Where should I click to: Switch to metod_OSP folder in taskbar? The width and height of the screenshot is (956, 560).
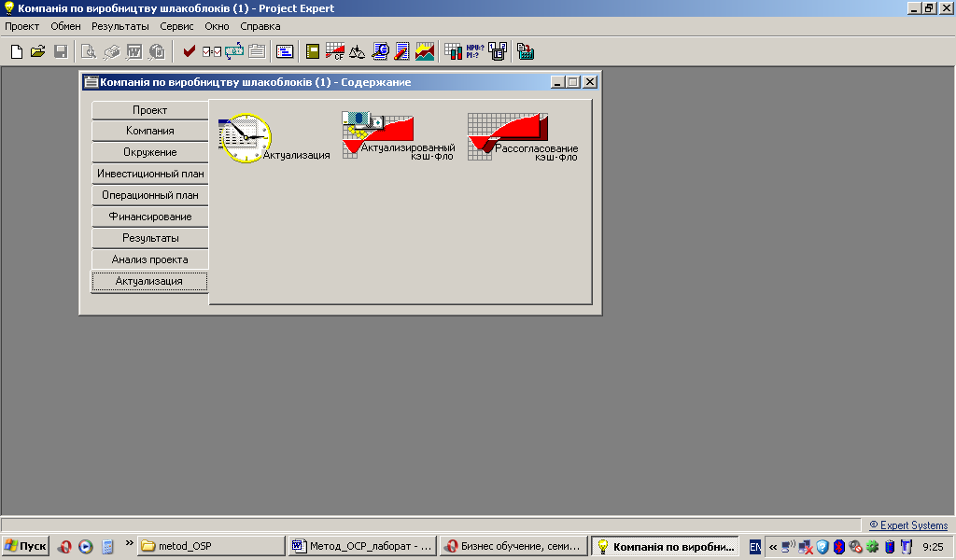(x=212, y=546)
